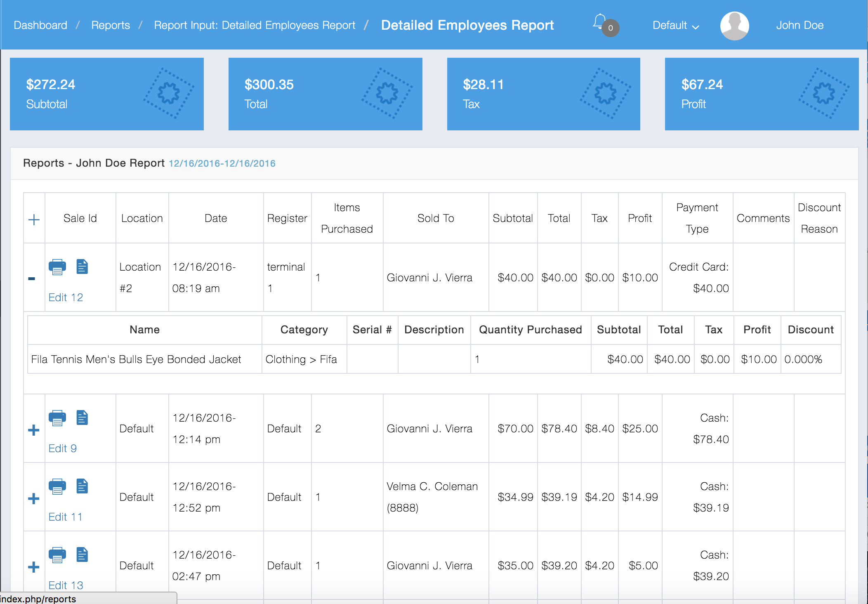Screen dimensions: 868x604
Task: Print receipt for sale 11
Action: [x=57, y=487]
